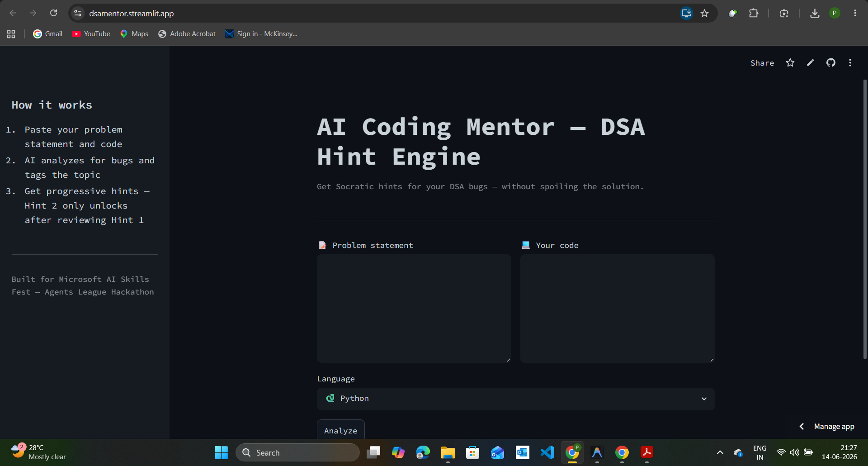Open File Explorer from taskbar
Screen dimensions: 868x466
448,452
